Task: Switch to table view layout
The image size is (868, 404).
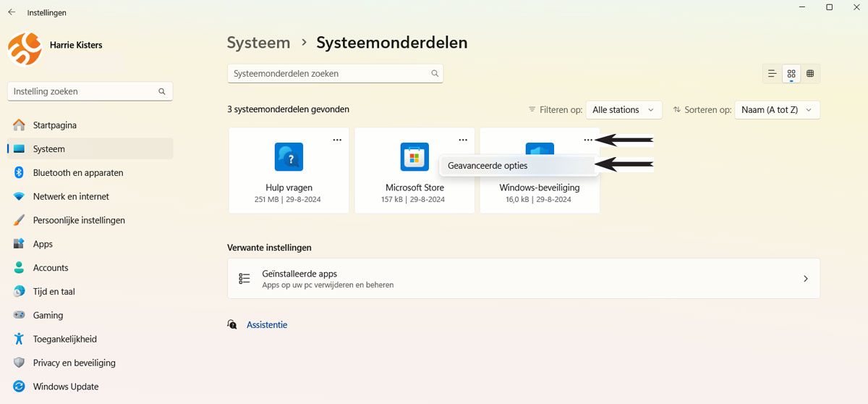Action: pos(810,73)
